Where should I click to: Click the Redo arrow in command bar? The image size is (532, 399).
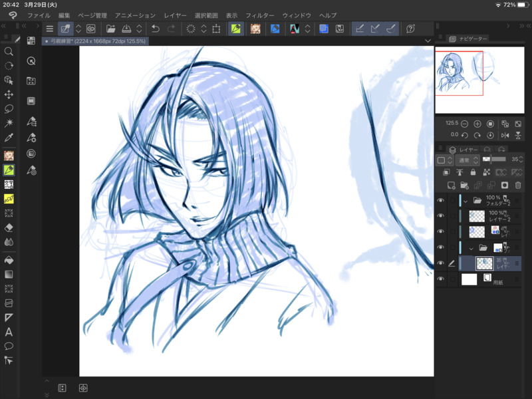tap(172, 29)
